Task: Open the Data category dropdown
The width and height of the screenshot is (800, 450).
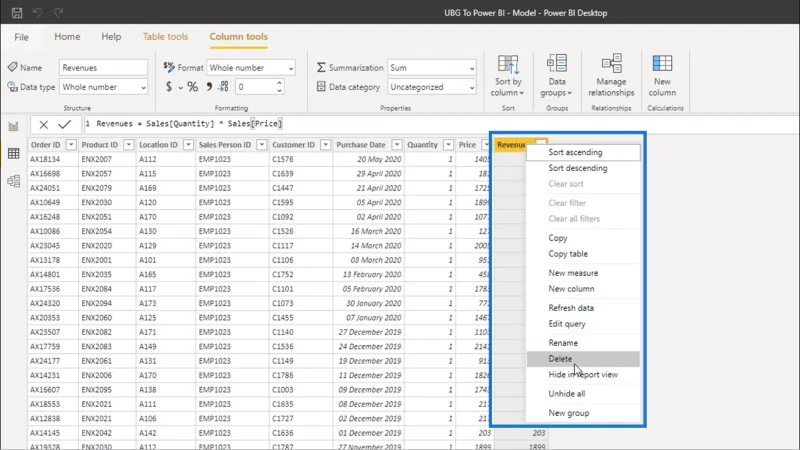Action: point(432,87)
